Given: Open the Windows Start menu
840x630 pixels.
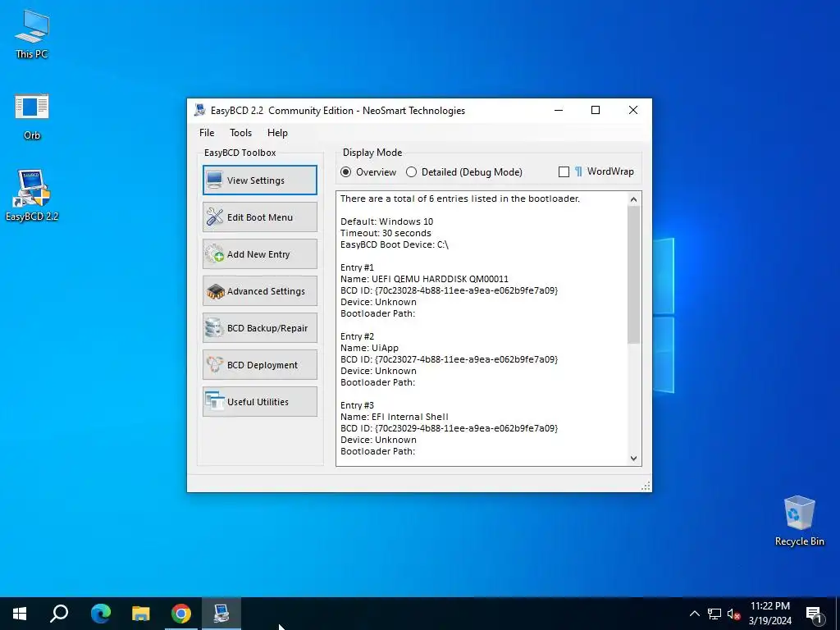Looking at the screenshot, I should point(20,614).
